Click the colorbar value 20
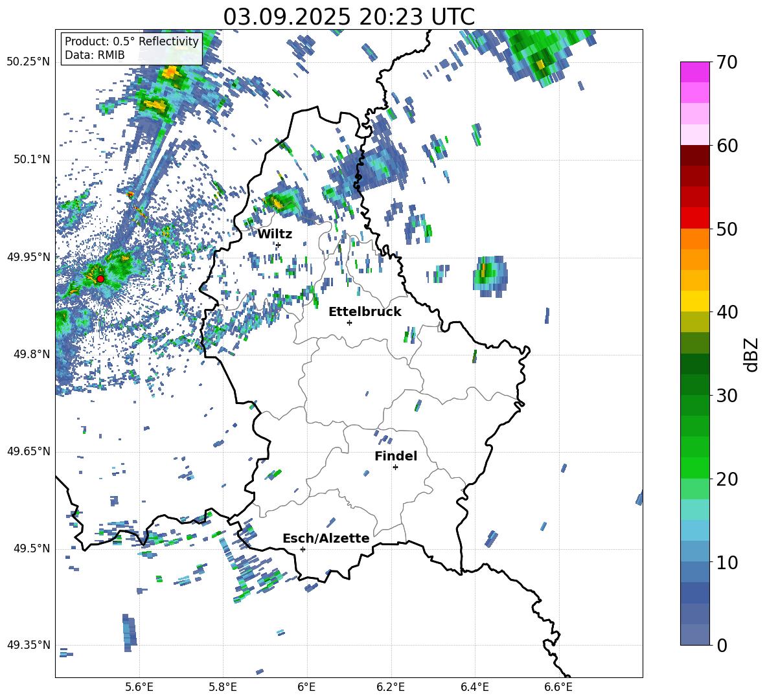 click(727, 479)
